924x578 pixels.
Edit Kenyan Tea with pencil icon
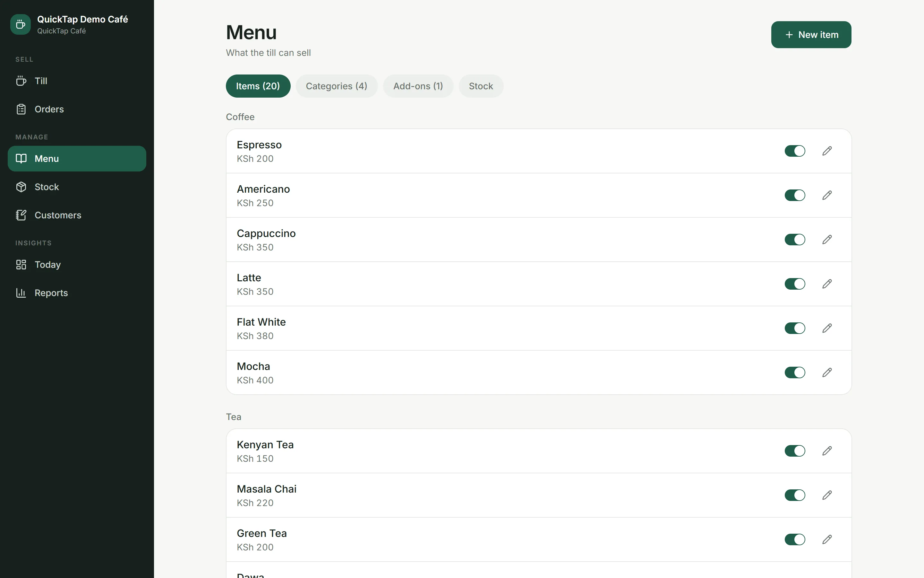(x=827, y=451)
